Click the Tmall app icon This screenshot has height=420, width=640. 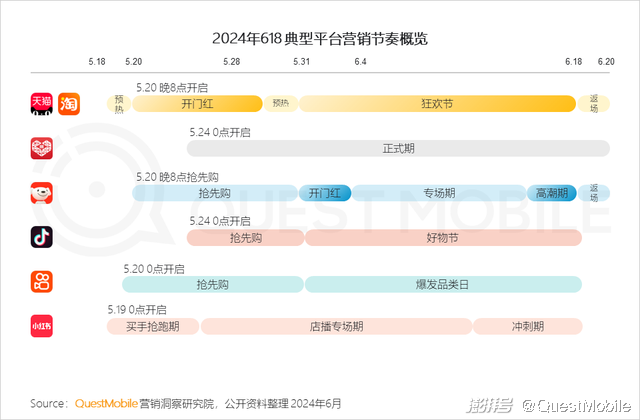click(x=42, y=104)
